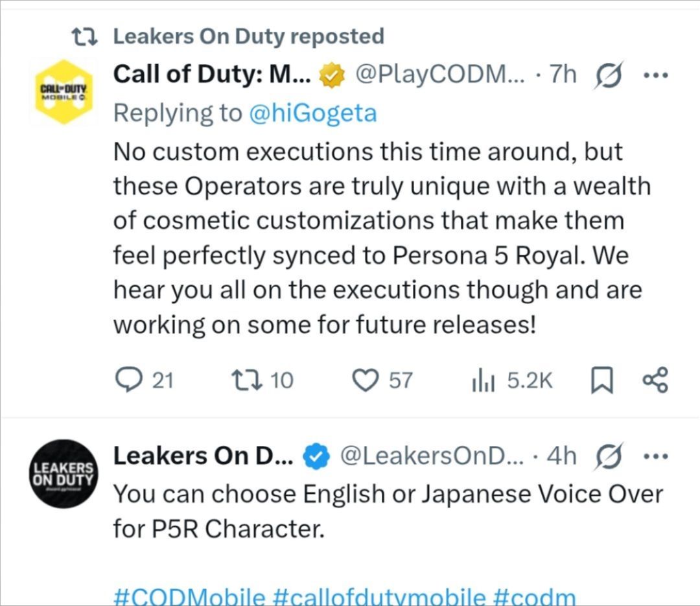Screen dimensions: 700x606
Task: Open more options on Leakers On Duty tweet
Action: tap(655, 456)
